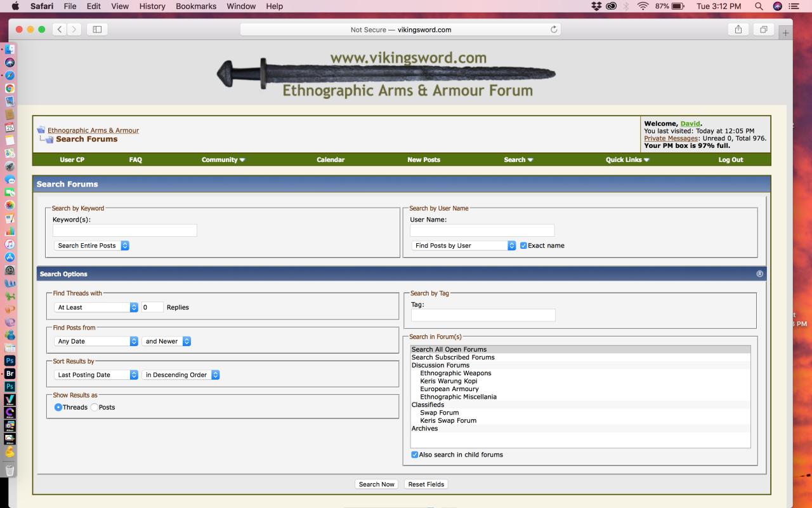Viewport: 812px width, 508px height.
Task: Click the Tag input field
Action: click(483, 316)
